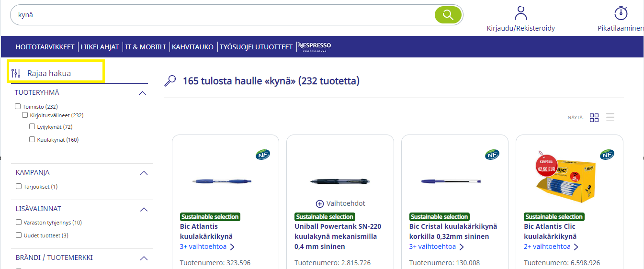Switch to list view layout icon

point(610,117)
